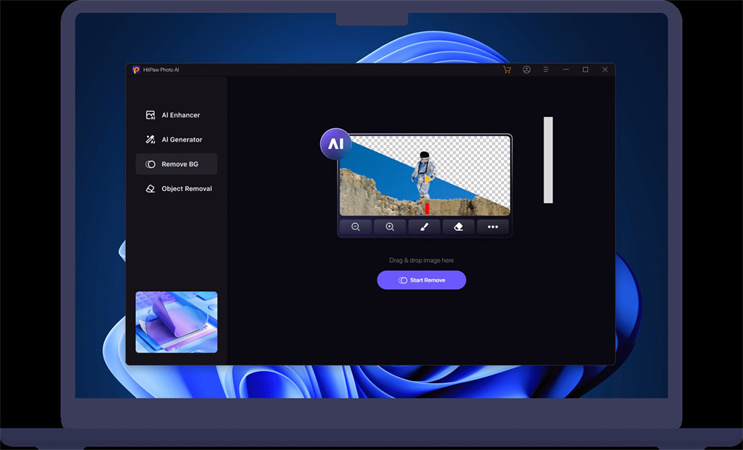
Task: Select the eraser tool
Action: [458, 227]
